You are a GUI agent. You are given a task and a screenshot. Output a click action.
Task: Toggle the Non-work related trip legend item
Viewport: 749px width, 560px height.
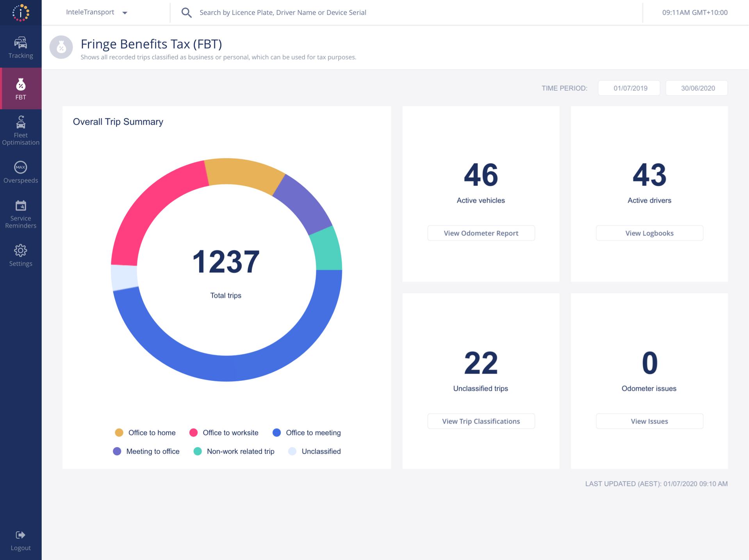(234, 451)
